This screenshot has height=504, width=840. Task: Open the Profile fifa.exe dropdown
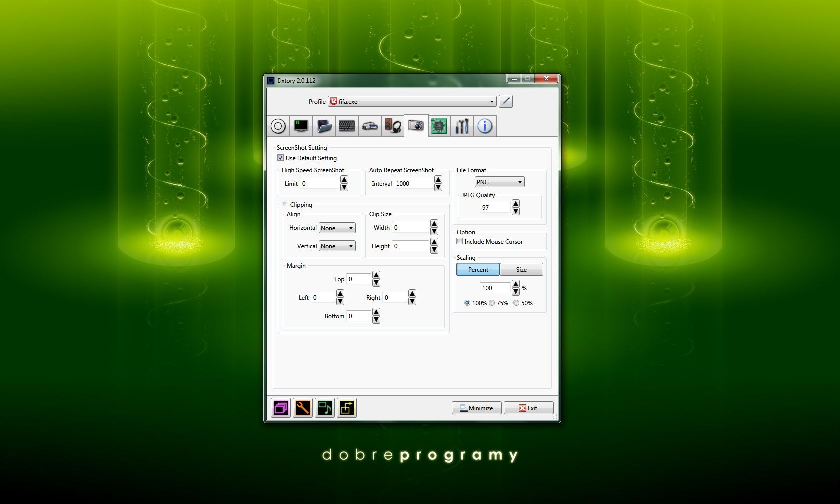[412, 101]
